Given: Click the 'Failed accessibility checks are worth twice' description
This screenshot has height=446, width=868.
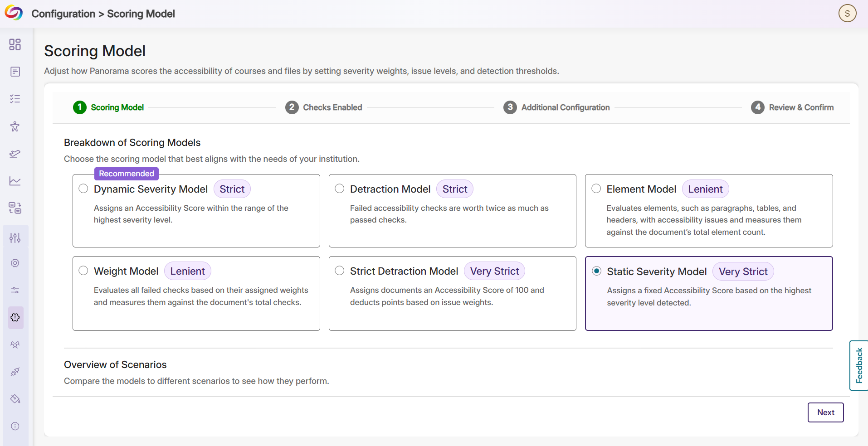Looking at the screenshot, I should coord(449,214).
